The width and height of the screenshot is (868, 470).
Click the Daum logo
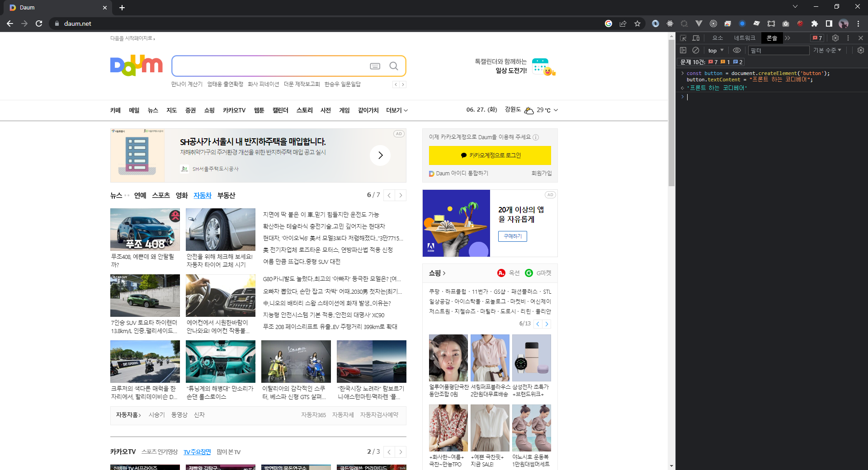pyautogui.click(x=137, y=66)
